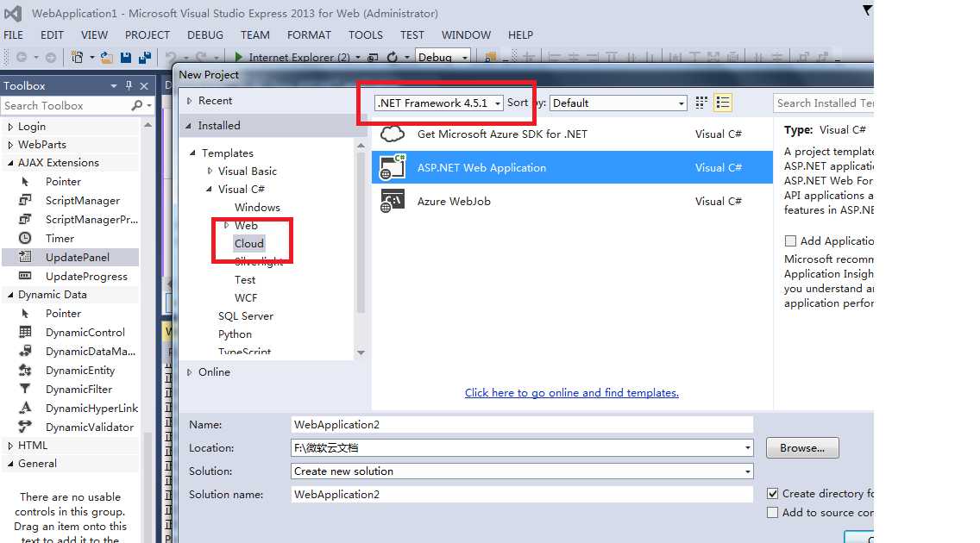The height and width of the screenshot is (543, 980).
Task: Open the Debug configuration dropdown
Action: click(443, 57)
